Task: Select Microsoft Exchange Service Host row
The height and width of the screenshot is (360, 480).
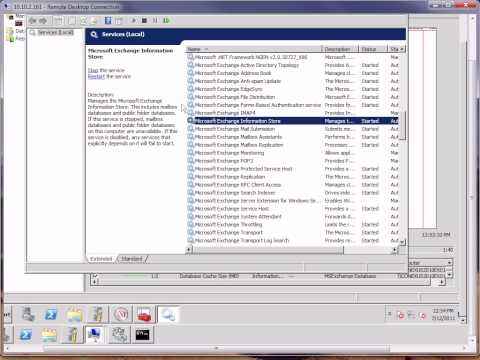Action: click(293, 209)
